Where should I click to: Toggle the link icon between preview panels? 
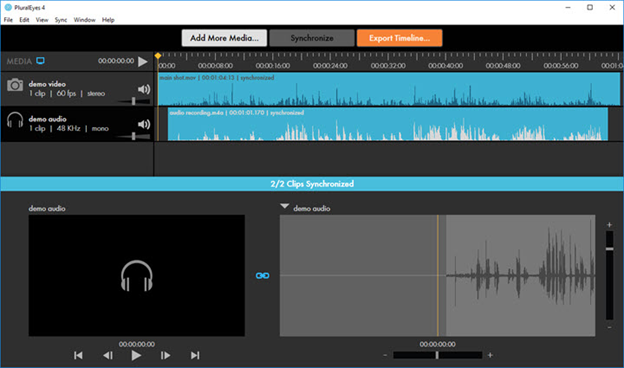[263, 275]
